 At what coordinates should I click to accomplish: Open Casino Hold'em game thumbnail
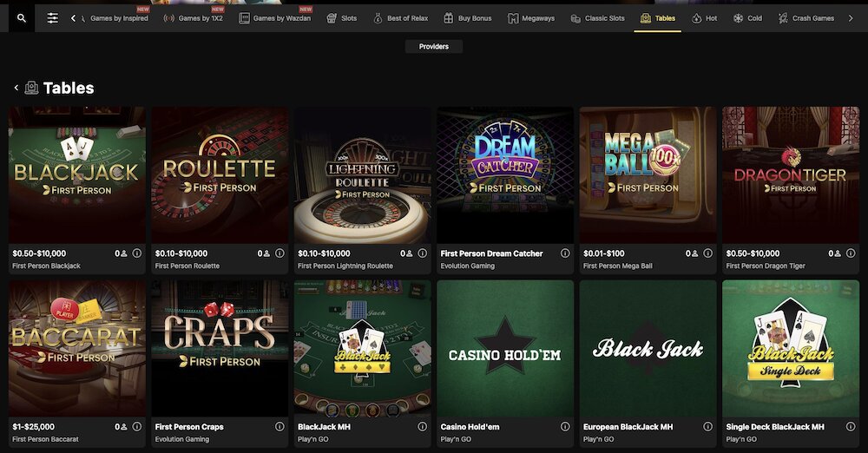505,348
